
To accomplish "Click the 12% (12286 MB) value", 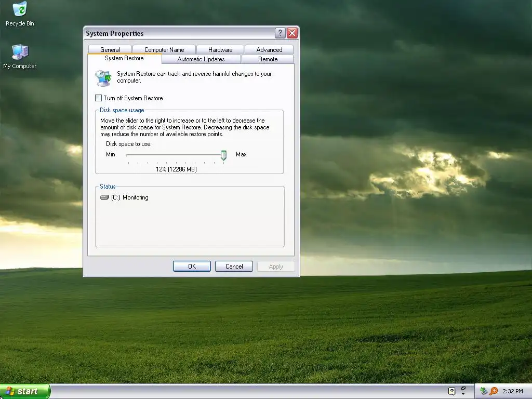I will (177, 169).
